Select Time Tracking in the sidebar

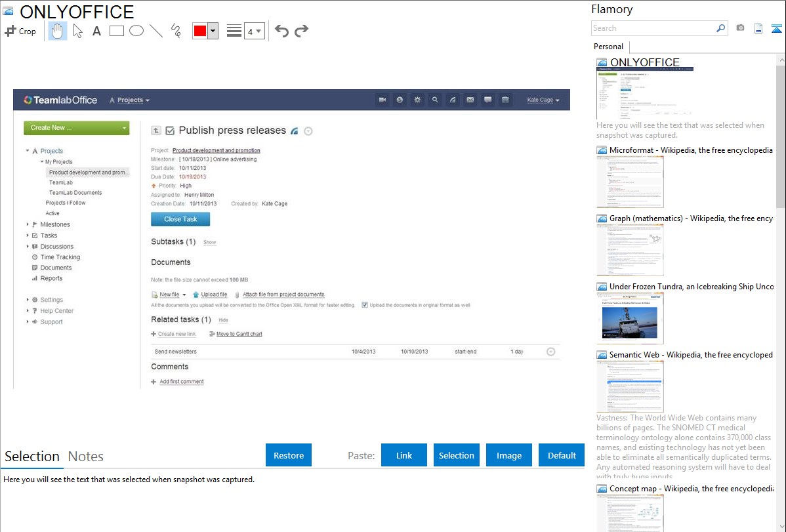[60, 256]
